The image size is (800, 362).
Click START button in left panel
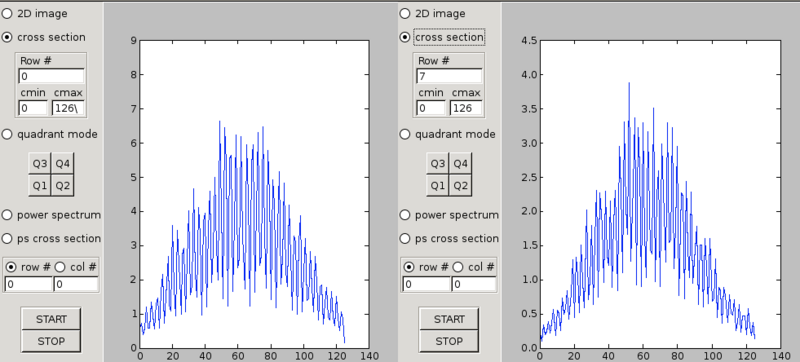click(51, 319)
